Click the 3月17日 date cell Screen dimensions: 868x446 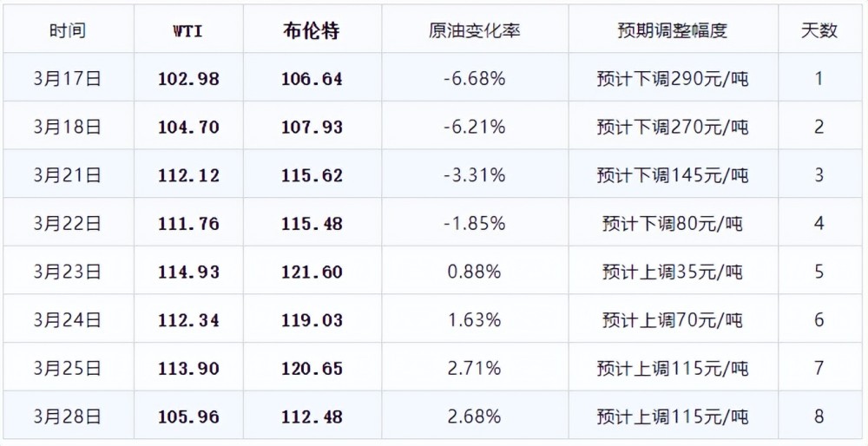point(68,78)
